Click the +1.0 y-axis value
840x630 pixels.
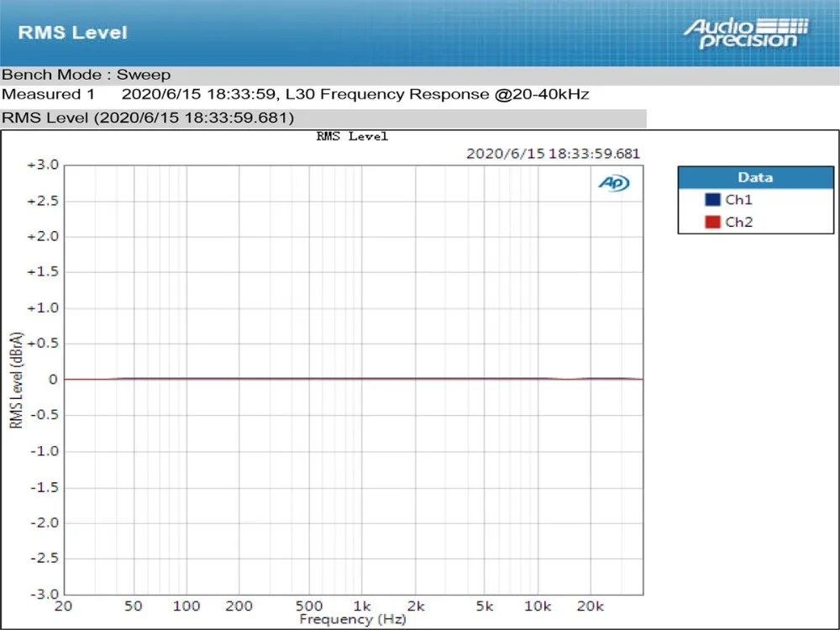click(44, 308)
